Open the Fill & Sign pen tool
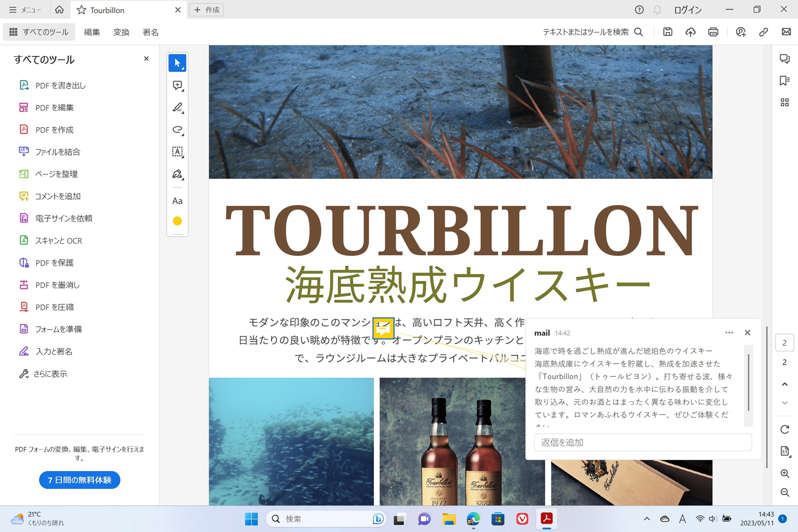This screenshot has width=798, height=532. [x=177, y=174]
